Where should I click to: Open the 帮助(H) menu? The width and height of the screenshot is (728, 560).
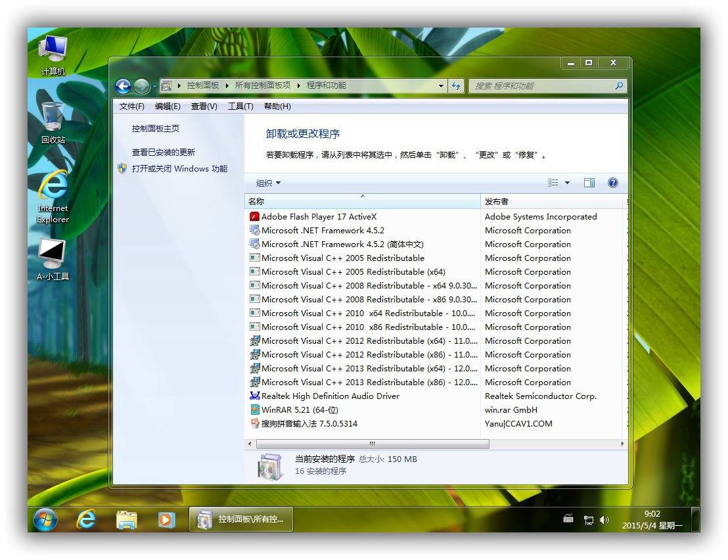[x=278, y=106]
